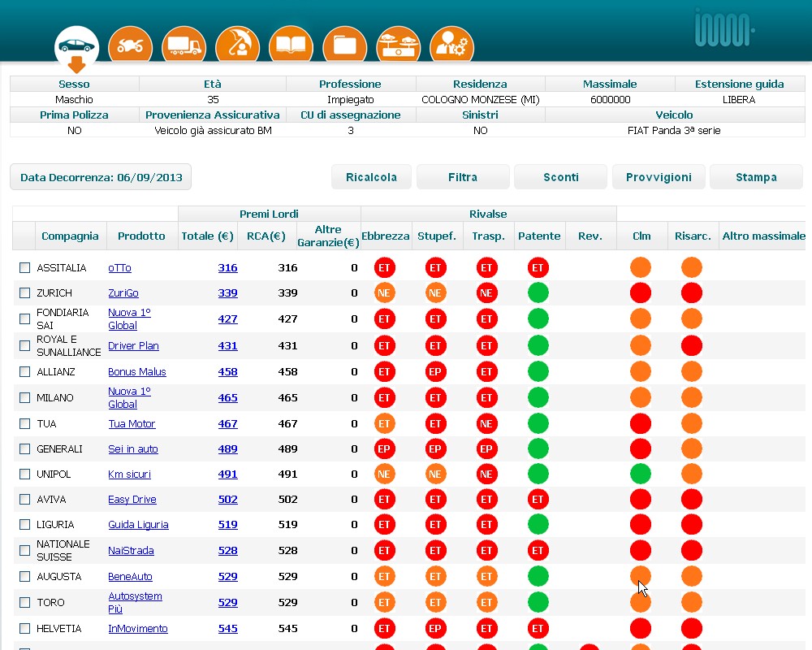Print results with Stampa
This screenshot has width=812, height=650.
pos(756,177)
